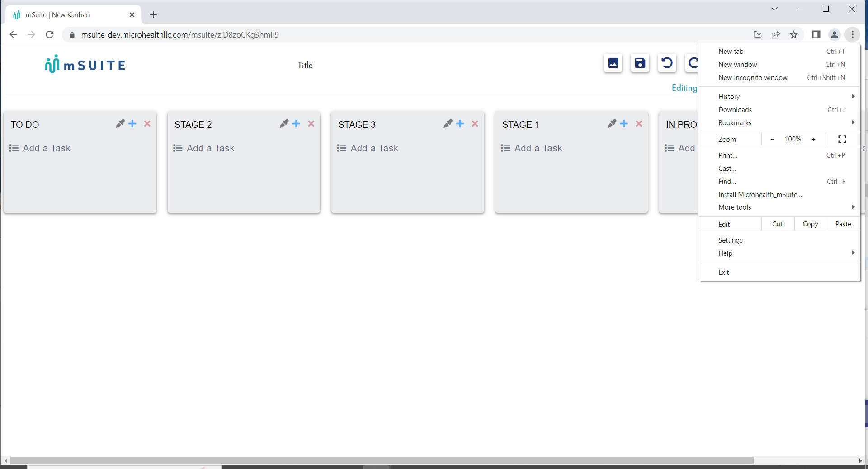This screenshot has width=868, height=469.
Task: Edit the TO DO column title with pencil icon
Action: tap(120, 123)
